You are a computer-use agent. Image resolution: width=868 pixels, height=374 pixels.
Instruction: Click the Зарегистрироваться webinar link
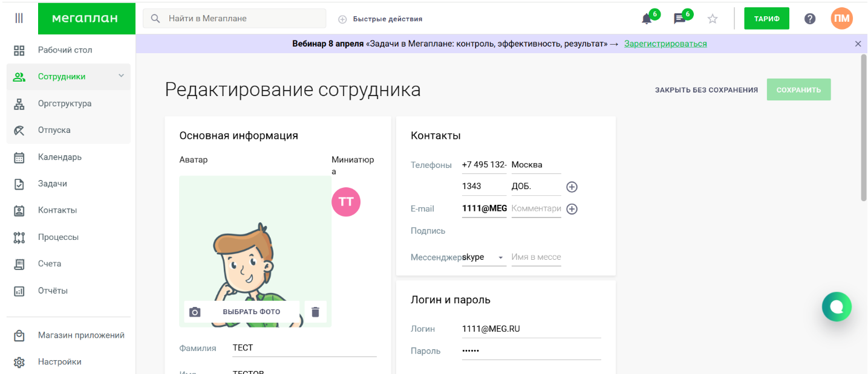(665, 44)
